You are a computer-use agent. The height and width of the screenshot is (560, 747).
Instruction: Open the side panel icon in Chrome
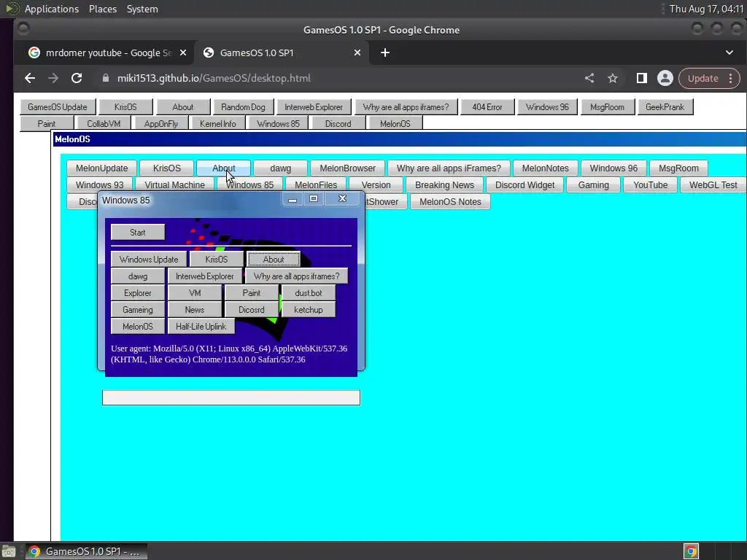(642, 78)
